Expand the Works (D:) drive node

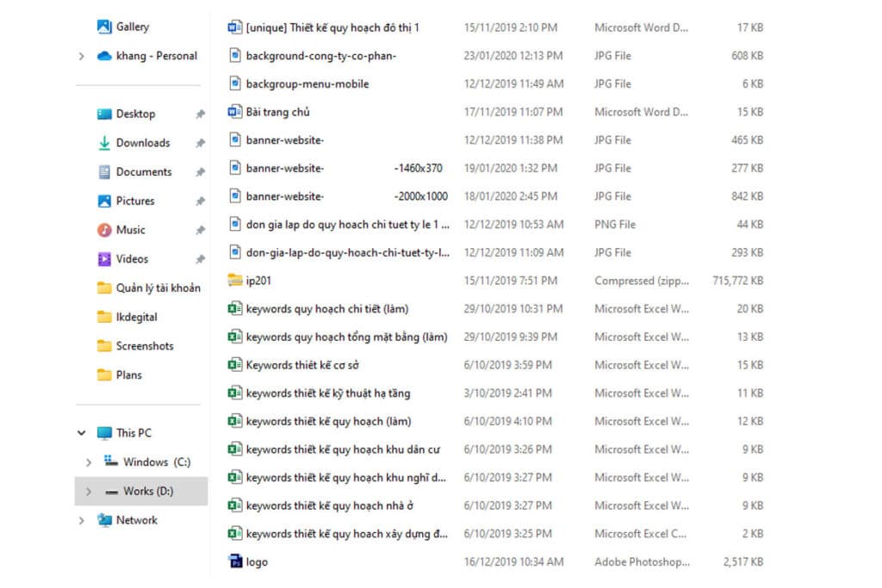pos(89,492)
